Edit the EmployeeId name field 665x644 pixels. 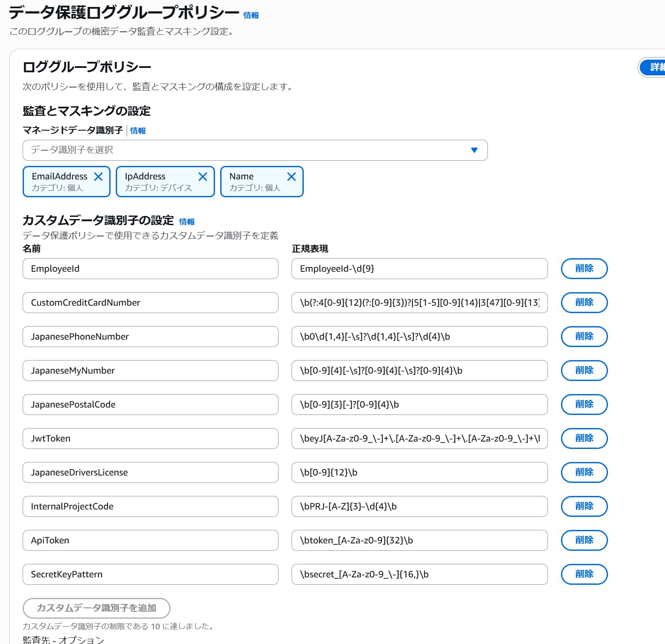click(x=151, y=269)
